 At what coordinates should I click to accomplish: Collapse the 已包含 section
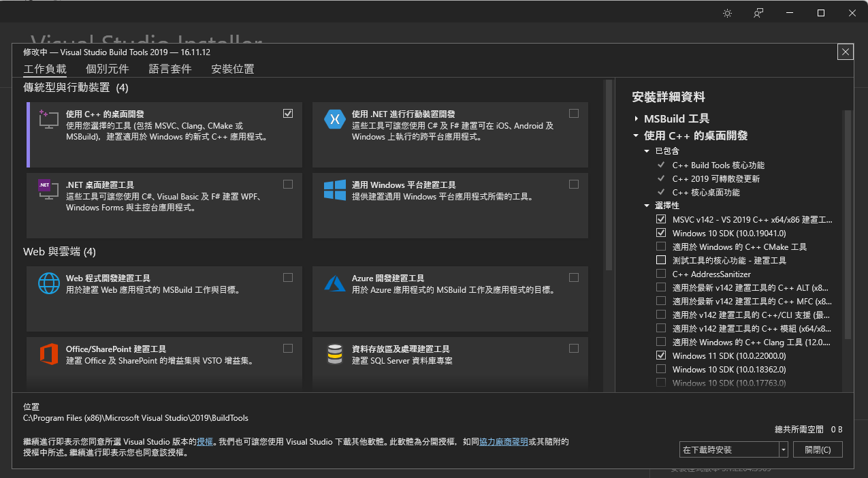(647, 150)
